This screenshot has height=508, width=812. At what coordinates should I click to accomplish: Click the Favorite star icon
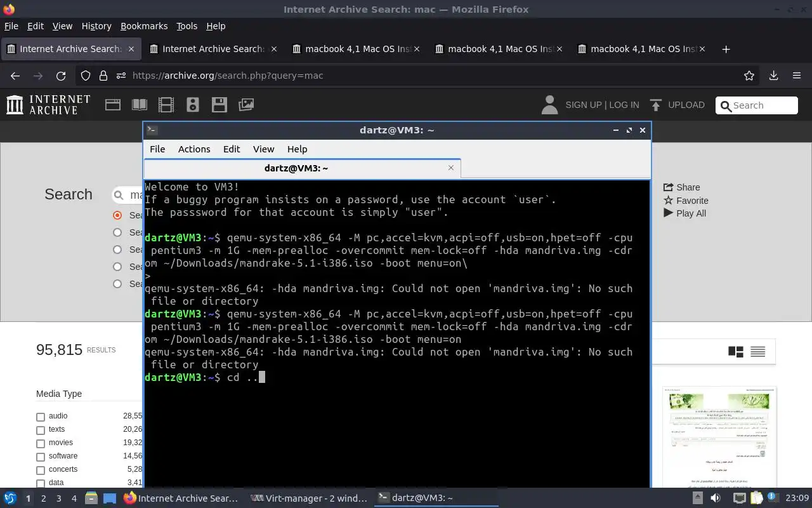[668, 200]
